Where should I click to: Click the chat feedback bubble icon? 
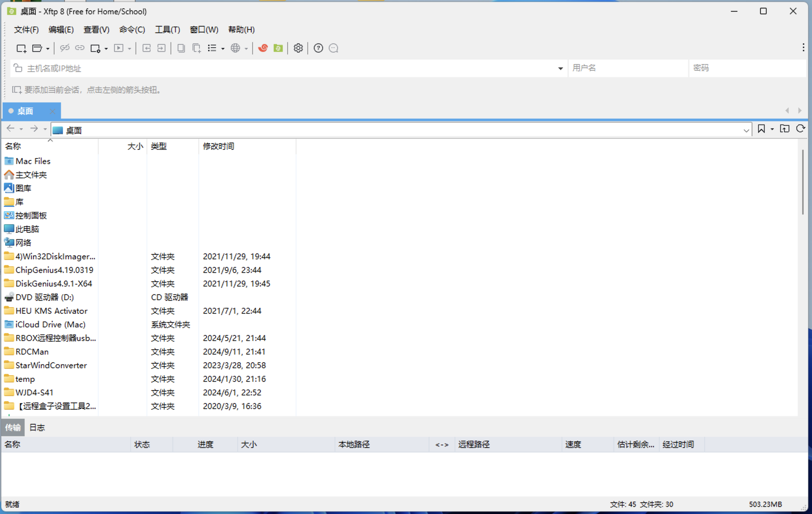point(333,48)
